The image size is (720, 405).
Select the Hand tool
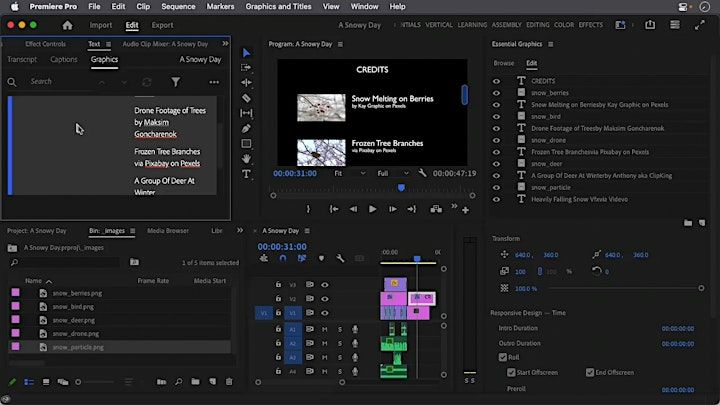pyautogui.click(x=246, y=159)
